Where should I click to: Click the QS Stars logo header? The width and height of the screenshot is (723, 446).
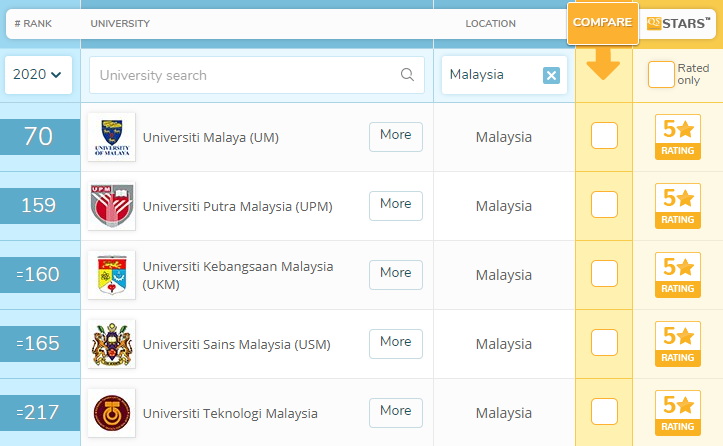point(678,23)
